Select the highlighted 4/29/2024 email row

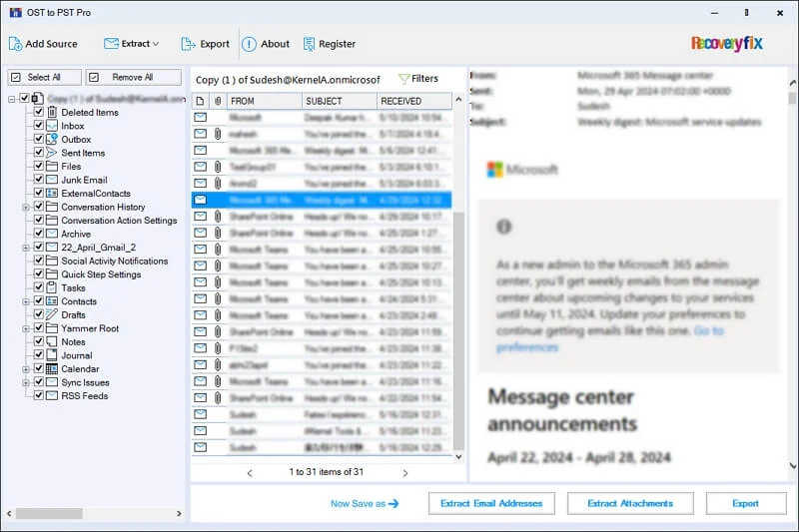pos(322,200)
